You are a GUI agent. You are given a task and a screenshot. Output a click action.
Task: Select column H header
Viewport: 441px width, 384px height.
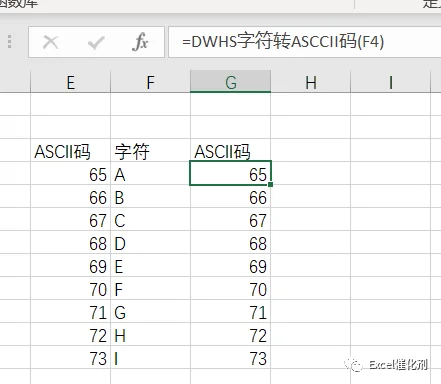[x=310, y=82]
